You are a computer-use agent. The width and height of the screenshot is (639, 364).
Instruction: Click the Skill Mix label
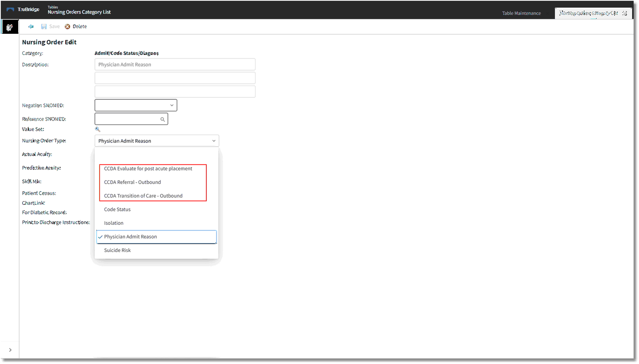coord(31,181)
